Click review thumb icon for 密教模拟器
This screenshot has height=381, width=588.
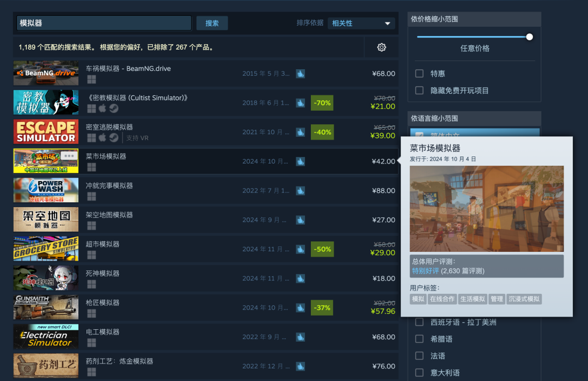(301, 103)
